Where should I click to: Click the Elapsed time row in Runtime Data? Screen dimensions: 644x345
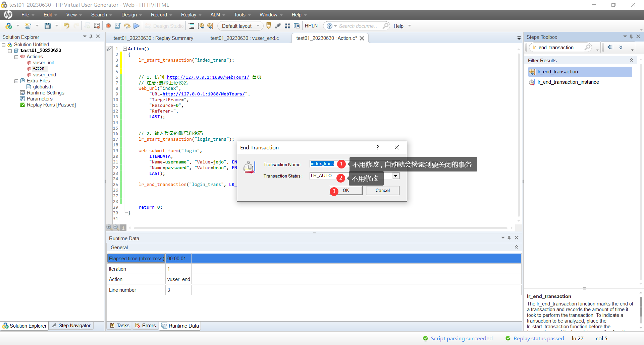point(314,258)
